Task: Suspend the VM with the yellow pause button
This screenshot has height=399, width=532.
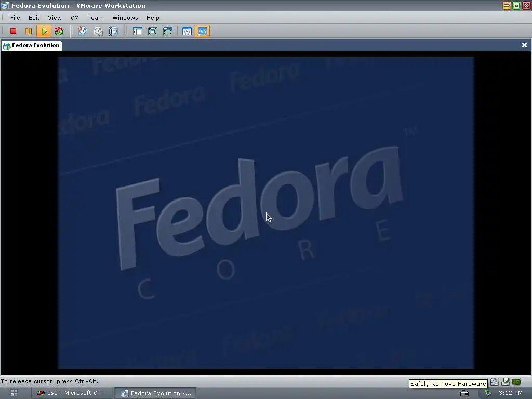Action: pyautogui.click(x=29, y=31)
